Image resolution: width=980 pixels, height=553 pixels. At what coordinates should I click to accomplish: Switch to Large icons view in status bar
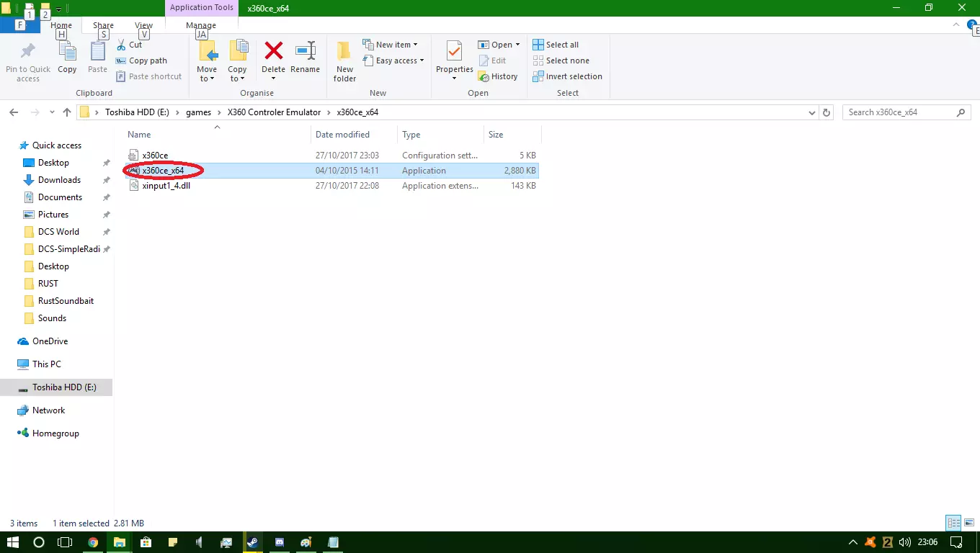(968, 523)
